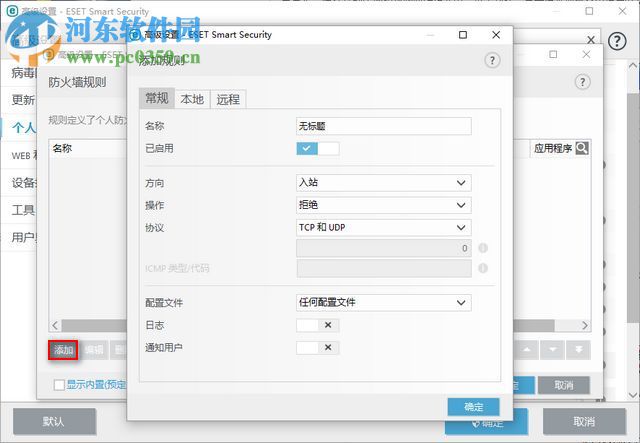This screenshot has height=443, width=640.
Task: Click the 名称 name input field
Action: click(384, 126)
